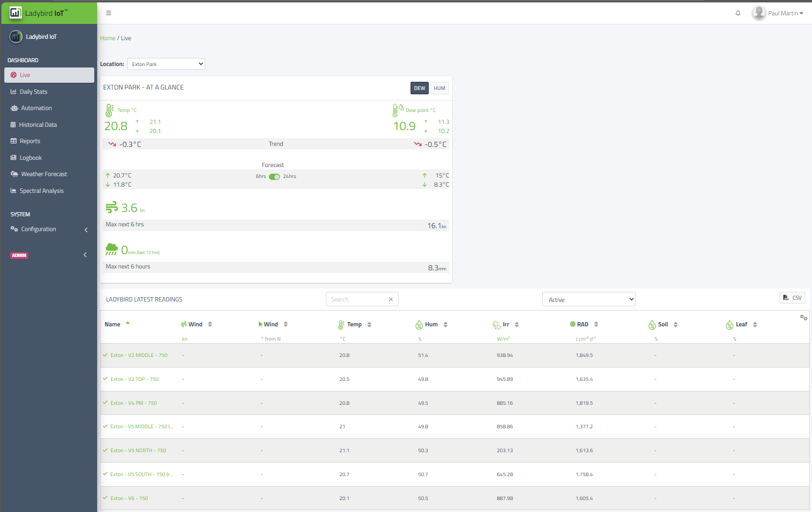Open Weather Forecast from sidebar

pos(44,174)
